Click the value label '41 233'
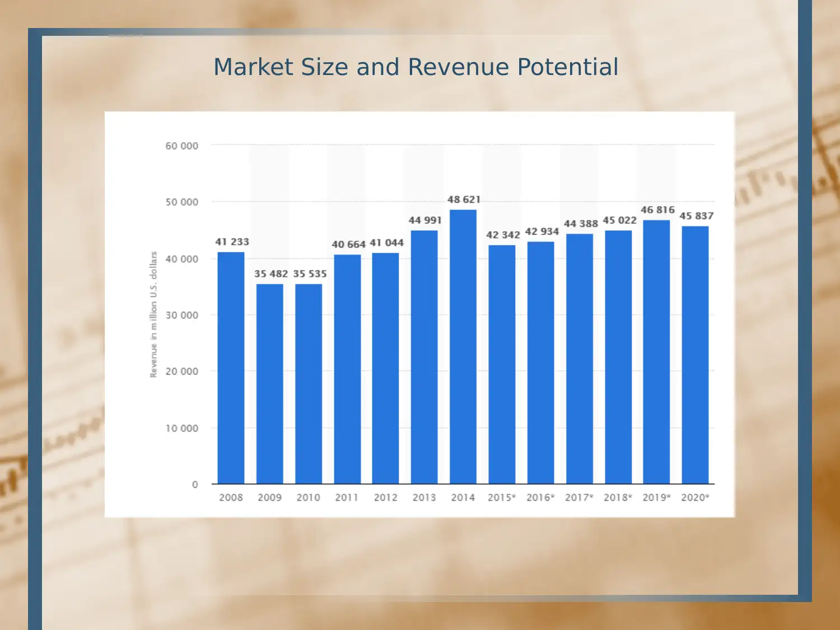 coord(232,242)
